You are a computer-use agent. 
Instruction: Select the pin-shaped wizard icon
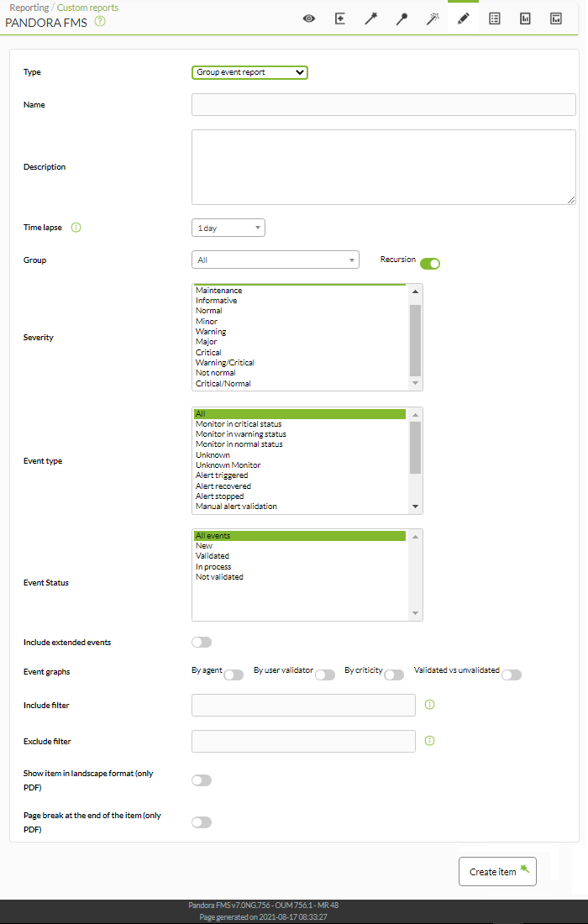click(x=402, y=18)
